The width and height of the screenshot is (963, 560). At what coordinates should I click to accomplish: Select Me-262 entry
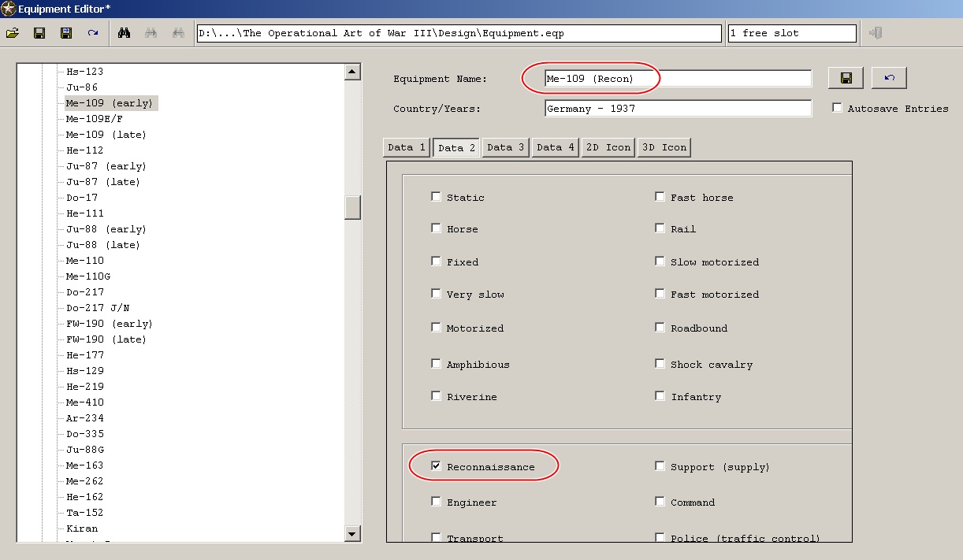85,481
